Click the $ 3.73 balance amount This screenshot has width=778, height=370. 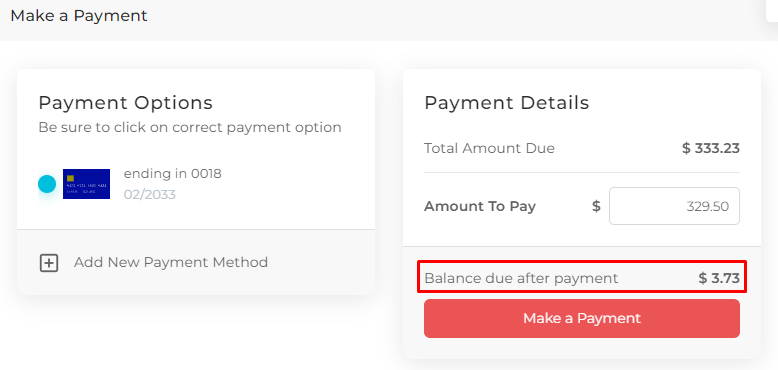coord(719,278)
